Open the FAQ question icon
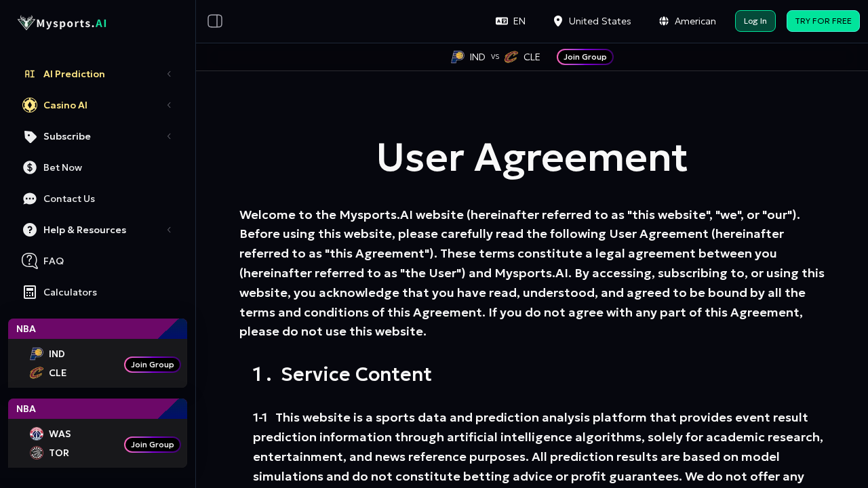The width and height of the screenshot is (868, 488). coord(30,261)
